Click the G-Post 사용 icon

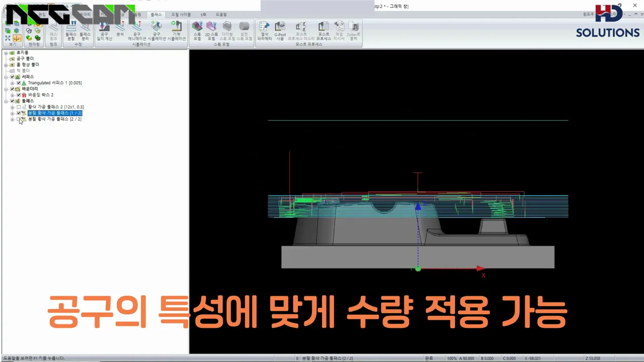click(x=280, y=30)
